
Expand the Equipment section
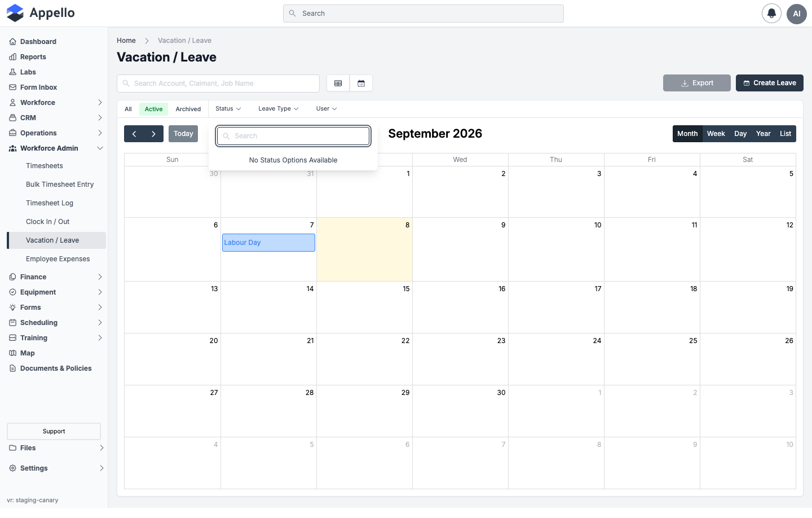56,292
